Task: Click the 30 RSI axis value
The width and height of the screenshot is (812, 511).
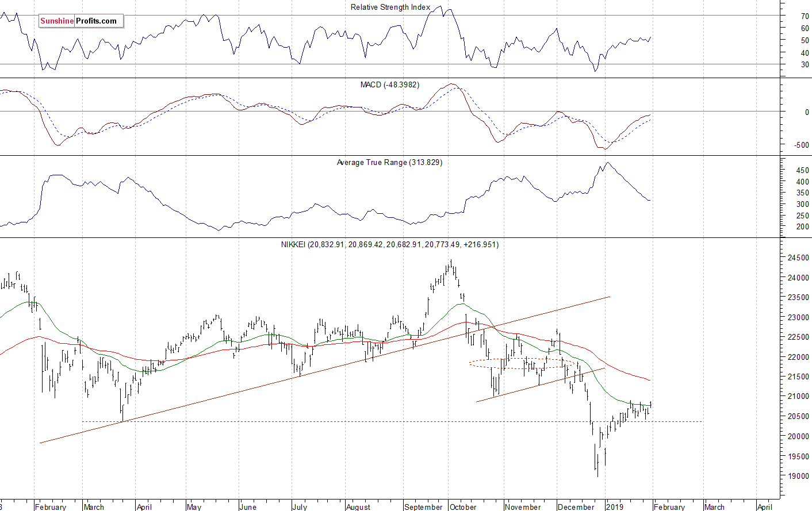Action: tap(805, 65)
